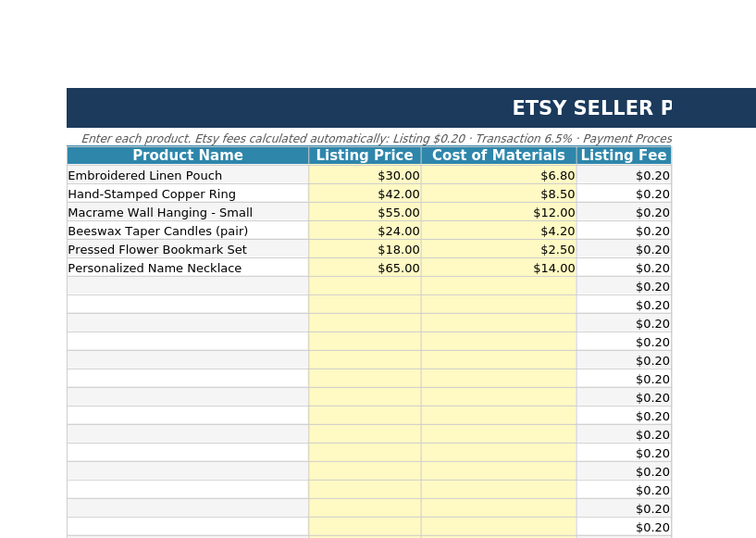The width and height of the screenshot is (756, 538).
Task: Select the Hand-Stamped Copper Ring cell
Action: [x=188, y=194]
